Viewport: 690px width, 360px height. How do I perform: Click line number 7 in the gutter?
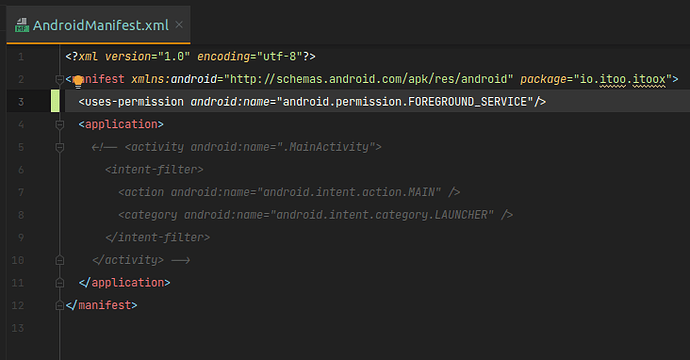21,192
